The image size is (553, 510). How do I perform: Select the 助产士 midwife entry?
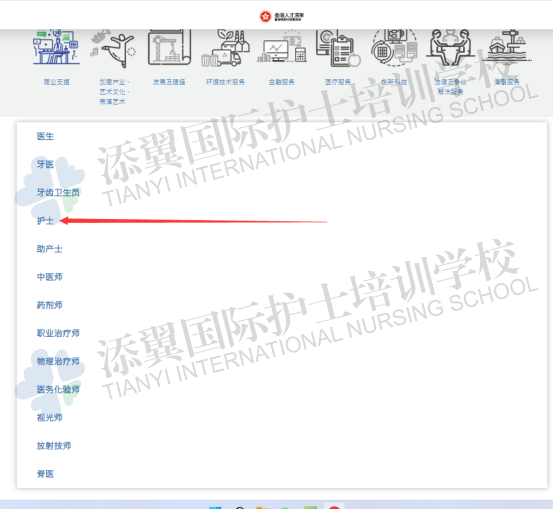click(x=49, y=249)
